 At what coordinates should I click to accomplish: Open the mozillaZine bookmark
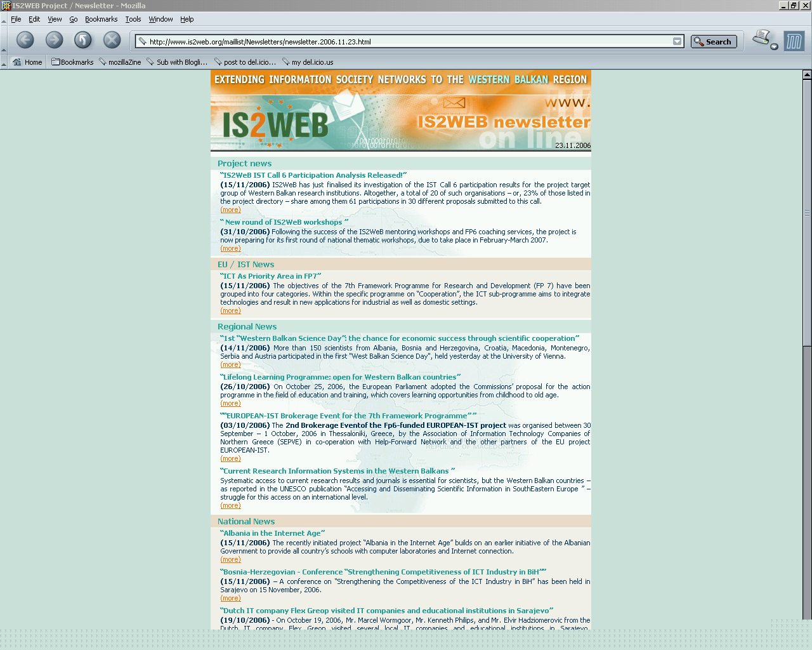tap(120, 62)
